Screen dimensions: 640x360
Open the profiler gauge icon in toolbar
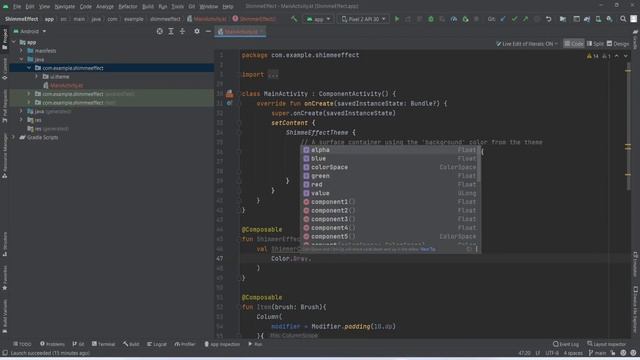click(x=453, y=19)
